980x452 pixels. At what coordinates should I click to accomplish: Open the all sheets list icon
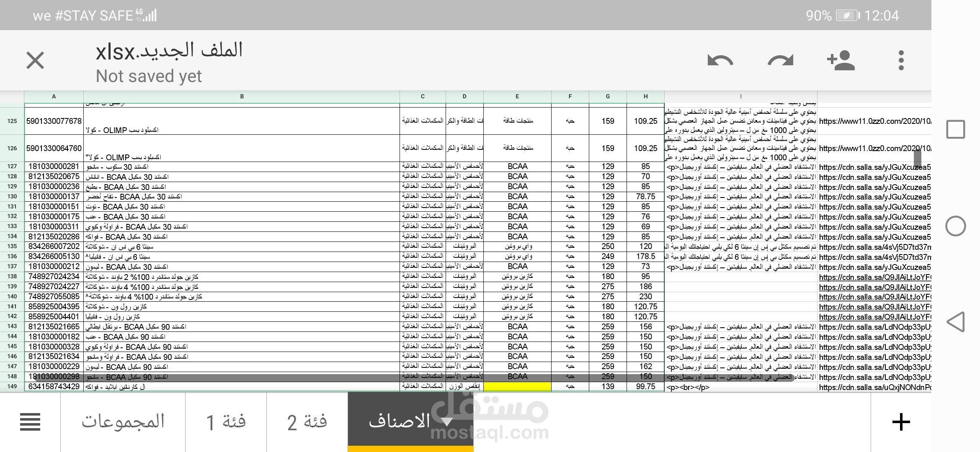(30, 422)
